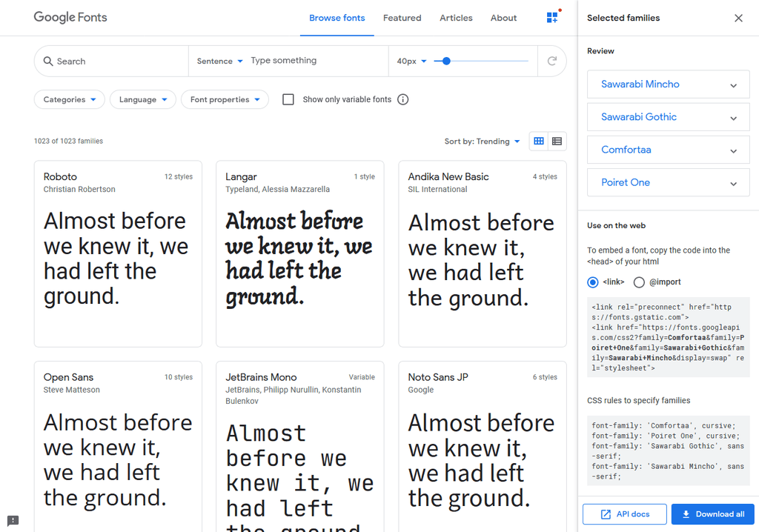
Task: Open the selected families grid icon
Action: pyautogui.click(x=552, y=18)
